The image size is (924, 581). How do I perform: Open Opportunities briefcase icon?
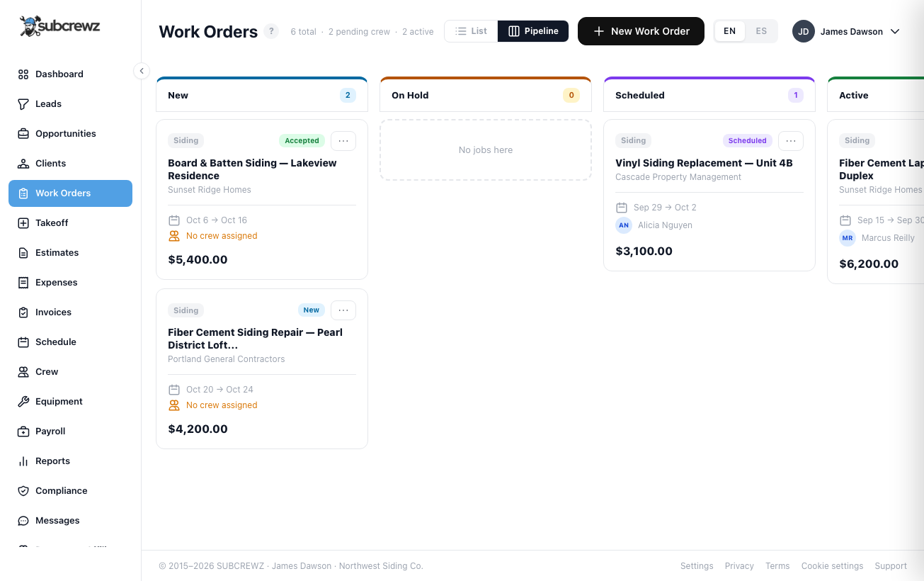point(23,134)
